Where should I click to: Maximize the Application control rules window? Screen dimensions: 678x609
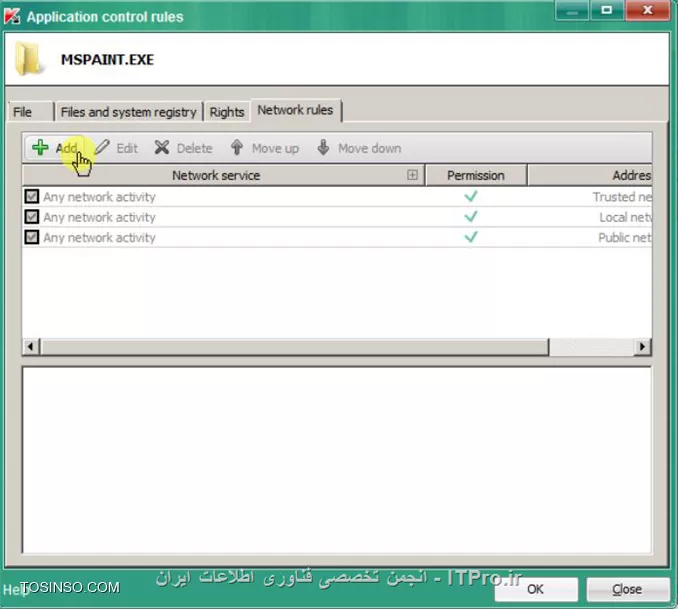(x=607, y=10)
